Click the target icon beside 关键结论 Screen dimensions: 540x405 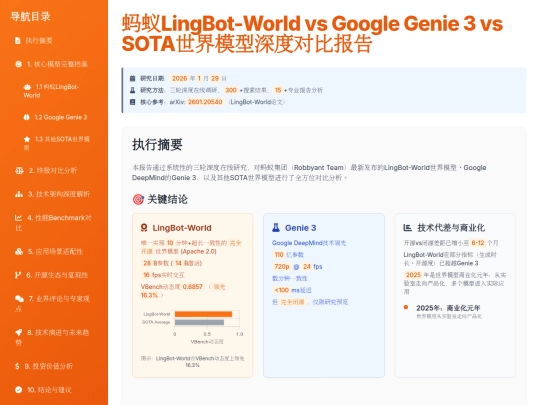138,199
